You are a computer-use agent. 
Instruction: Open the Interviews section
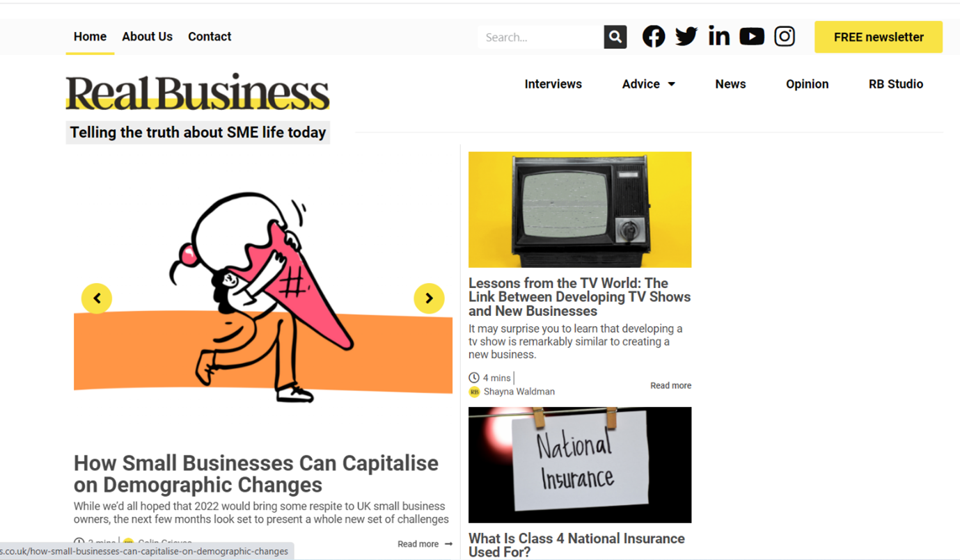tap(553, 84)
